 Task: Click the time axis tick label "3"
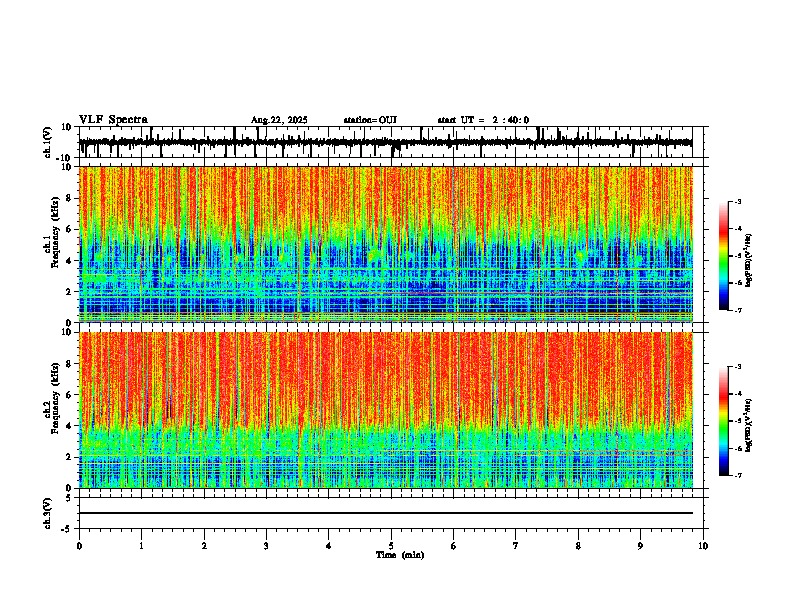tap(266, 546)
